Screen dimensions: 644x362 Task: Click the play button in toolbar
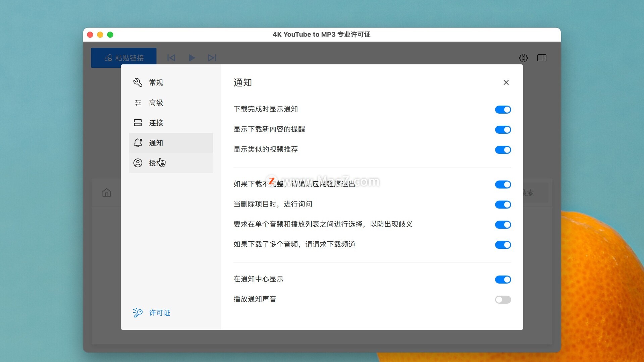coord(192,58)
